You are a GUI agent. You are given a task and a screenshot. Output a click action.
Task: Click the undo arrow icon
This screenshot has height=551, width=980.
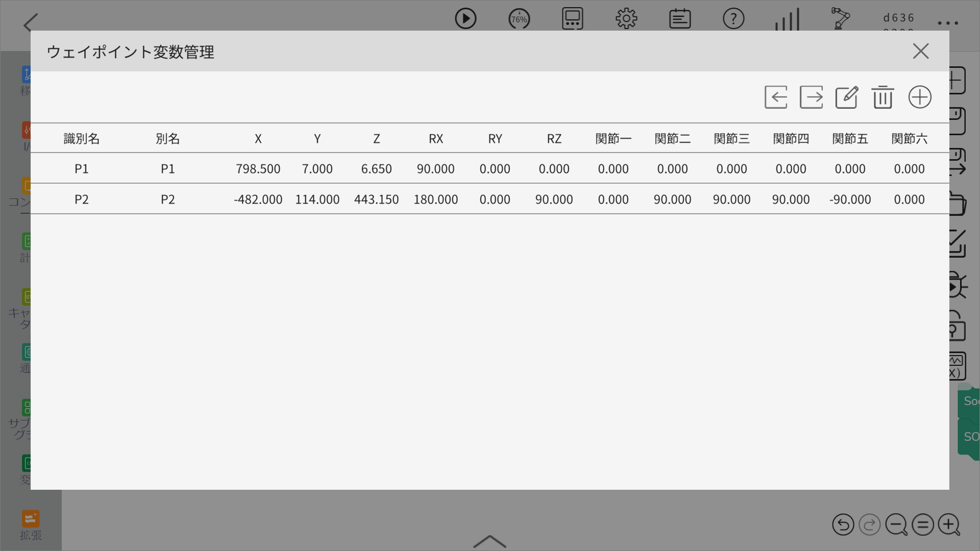pos(843,524)
